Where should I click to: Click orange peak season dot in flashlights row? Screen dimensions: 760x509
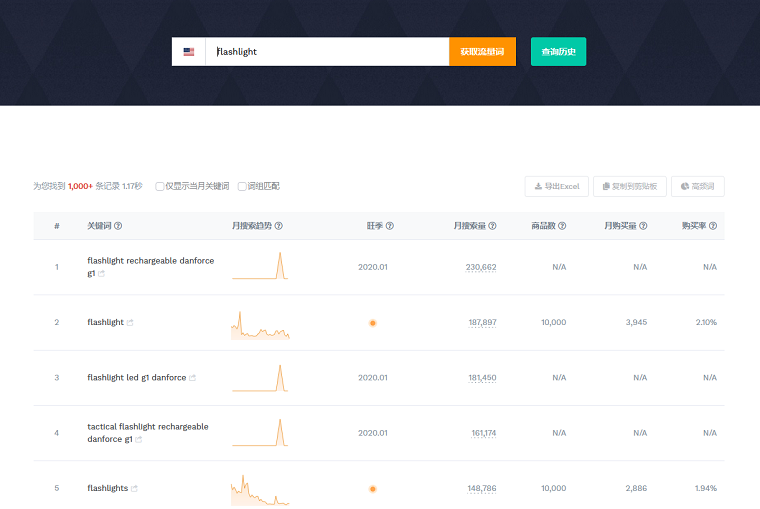(373, 489)
